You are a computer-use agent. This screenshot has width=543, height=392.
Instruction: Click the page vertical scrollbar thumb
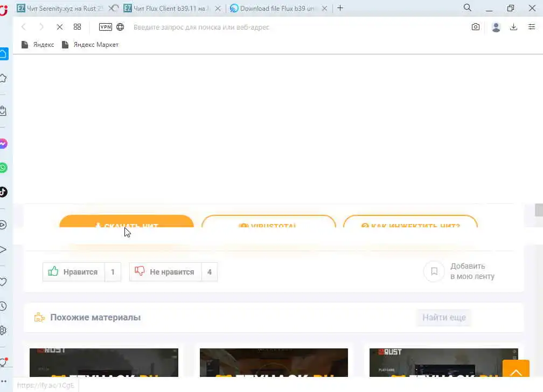(x=539, y=210)
